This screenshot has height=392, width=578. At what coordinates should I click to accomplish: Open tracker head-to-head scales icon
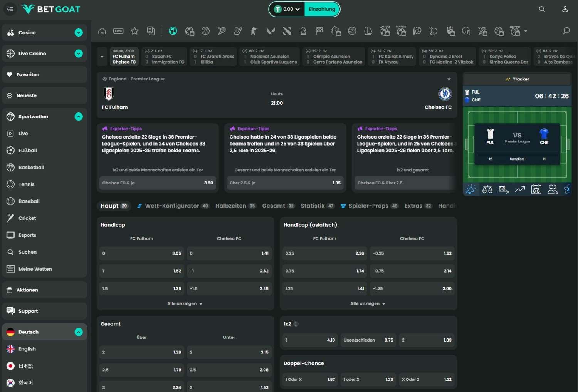487,189
